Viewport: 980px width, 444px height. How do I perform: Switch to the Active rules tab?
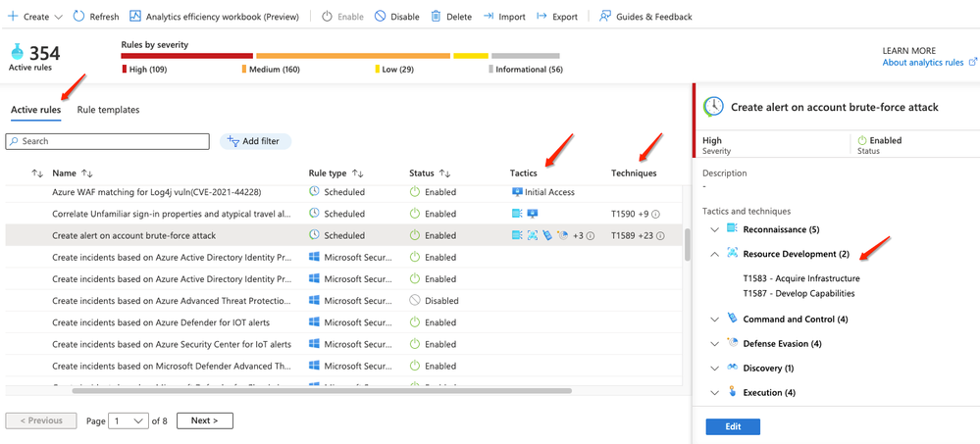tap(35, 110)
